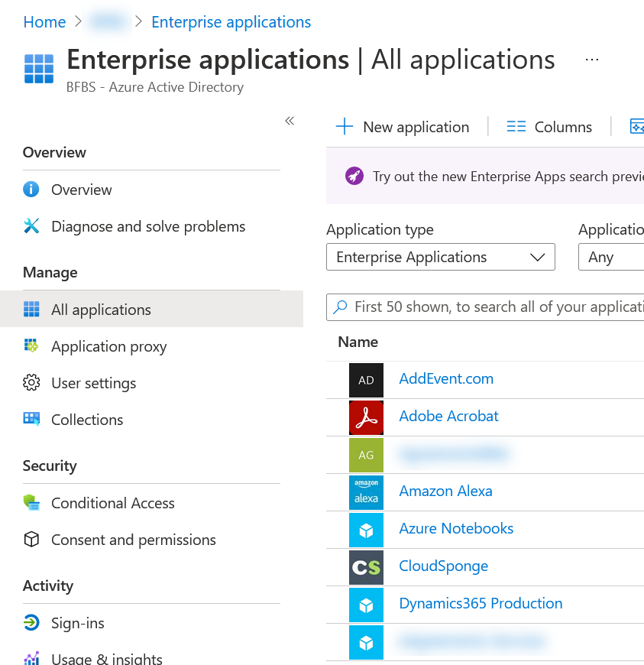
Task: Click the Azure Notebooks cube icon
Action: pyautogui.click(x=366, y=530)
